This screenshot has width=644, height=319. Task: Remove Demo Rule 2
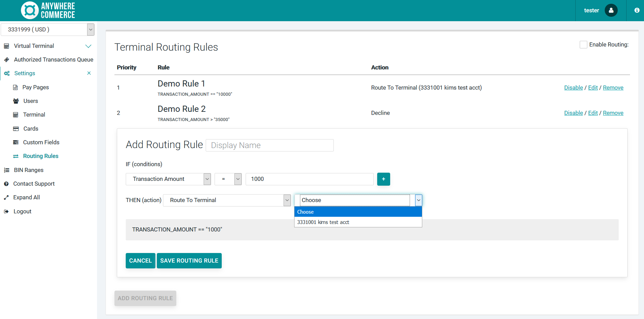(613, 113)
